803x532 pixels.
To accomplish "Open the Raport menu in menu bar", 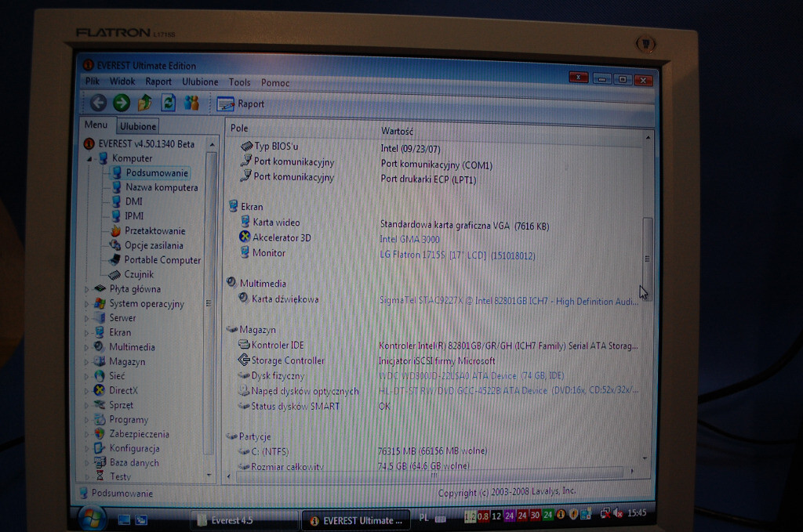I will [x=158, y=81].
